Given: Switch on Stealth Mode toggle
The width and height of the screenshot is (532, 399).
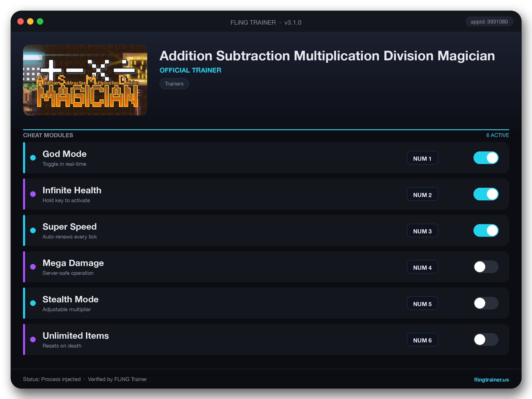Looking at the screenshot, I should 486,303.
